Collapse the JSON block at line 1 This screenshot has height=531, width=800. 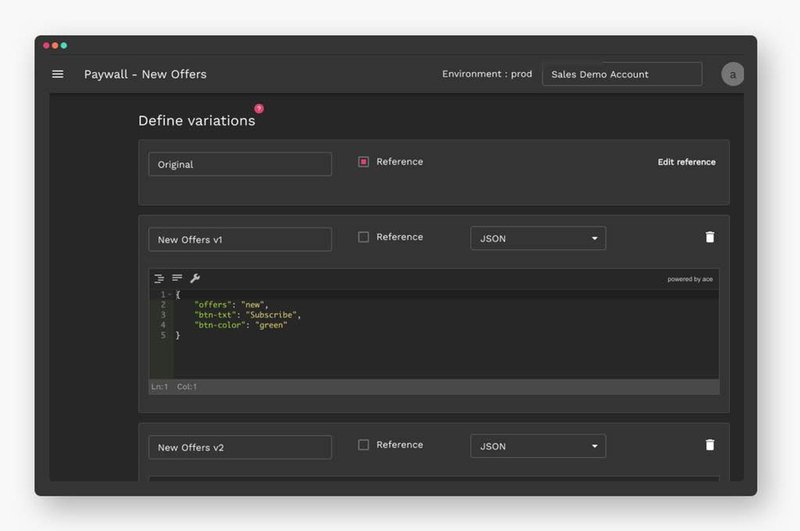click(171, 295)
